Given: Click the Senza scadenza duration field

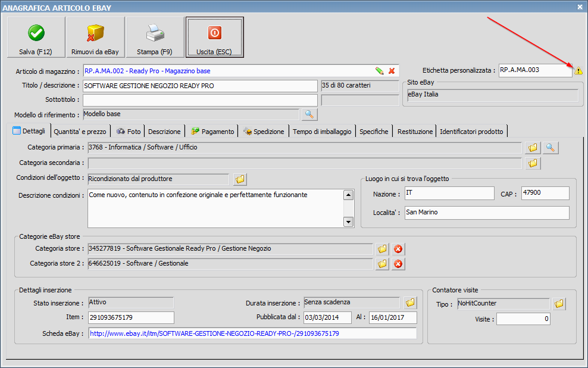Looking at the screenshot, I should tap(352, 302).
